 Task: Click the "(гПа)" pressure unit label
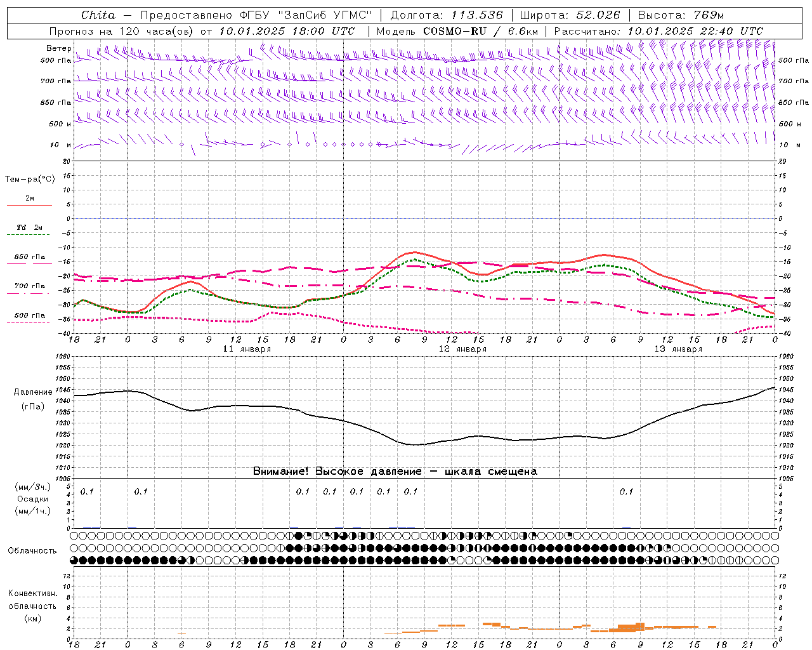[33, 407]
